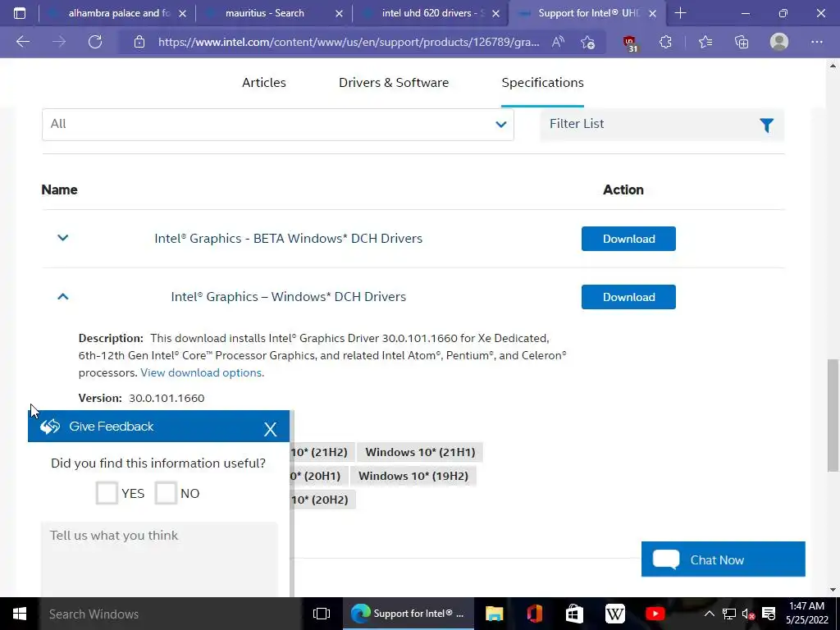Click the Windows 10* (21H1) tag

(420, 452)
